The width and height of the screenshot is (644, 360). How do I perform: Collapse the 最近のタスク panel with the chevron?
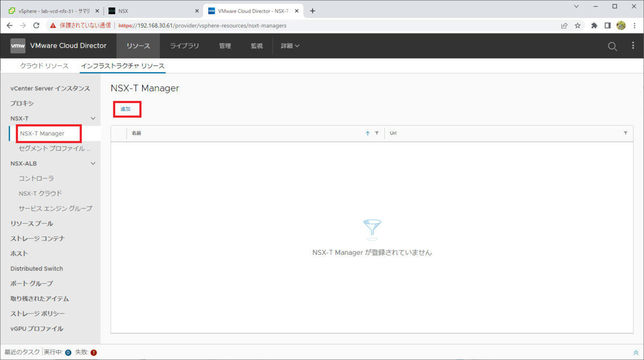point(636,352)
